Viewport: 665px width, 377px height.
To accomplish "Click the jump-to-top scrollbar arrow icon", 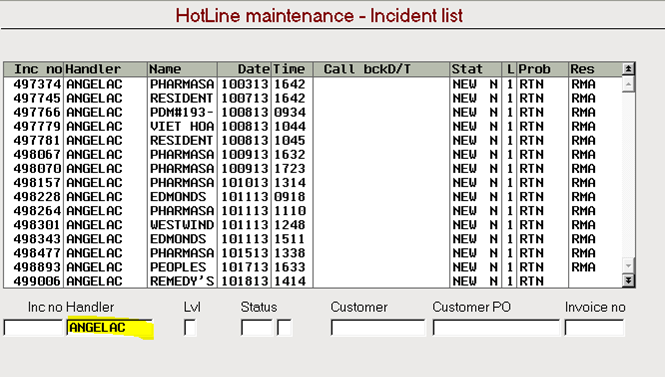I will (628, 69).
